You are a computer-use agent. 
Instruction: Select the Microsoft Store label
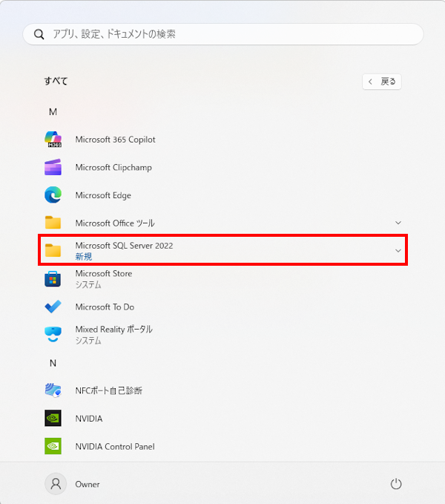(x=103, y=274)
